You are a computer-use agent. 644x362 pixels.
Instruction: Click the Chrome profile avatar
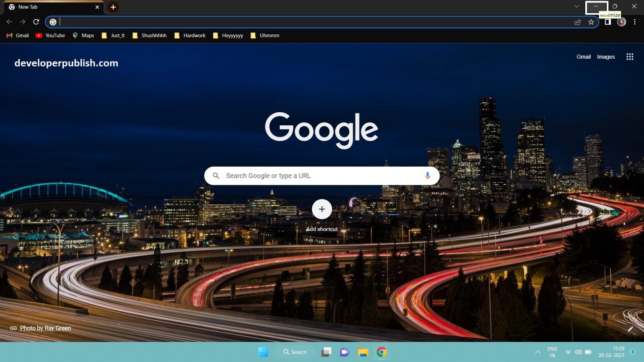[x=621, y=22]
